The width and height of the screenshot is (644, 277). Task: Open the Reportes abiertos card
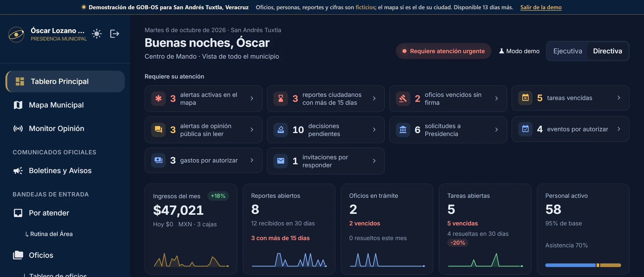click(289, 229)
